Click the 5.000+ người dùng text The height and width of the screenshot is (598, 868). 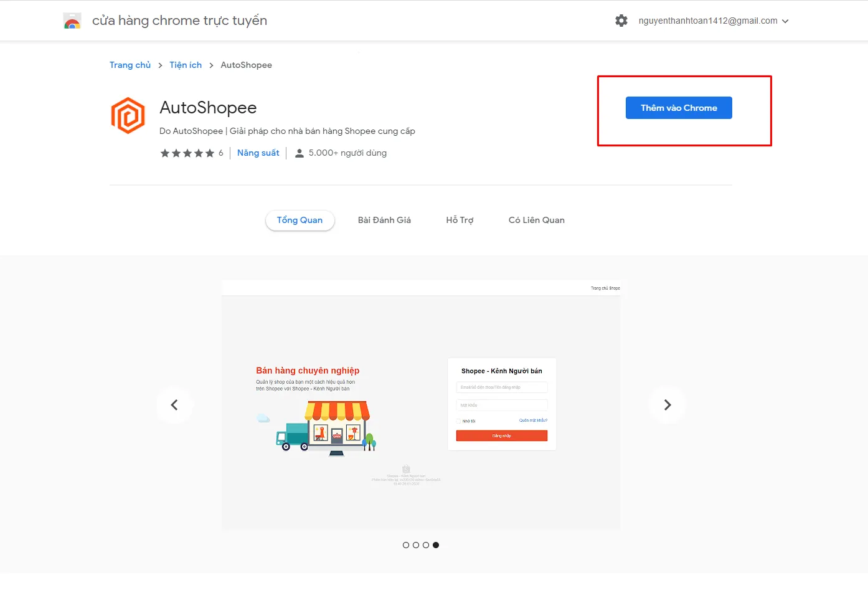(x=347, y=153)
